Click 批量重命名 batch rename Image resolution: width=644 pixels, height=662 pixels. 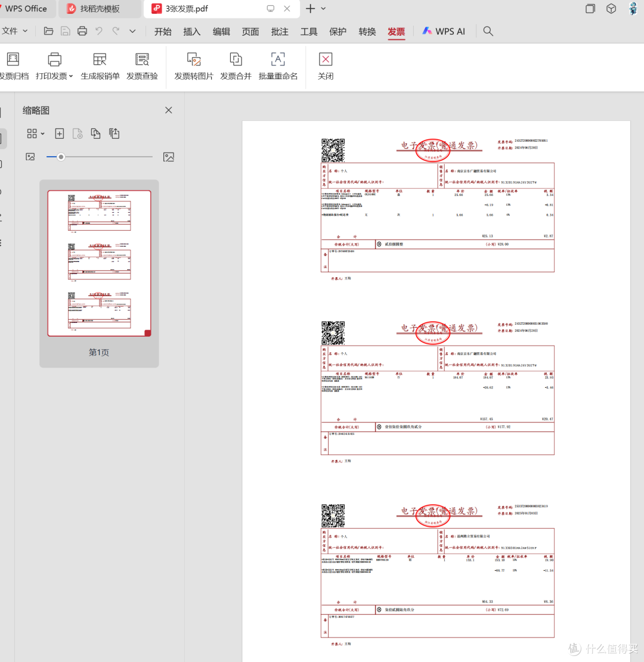coord(278,66)
